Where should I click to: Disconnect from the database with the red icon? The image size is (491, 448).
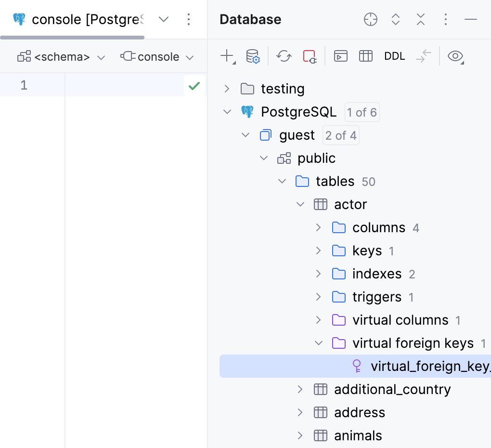[310, 56]
